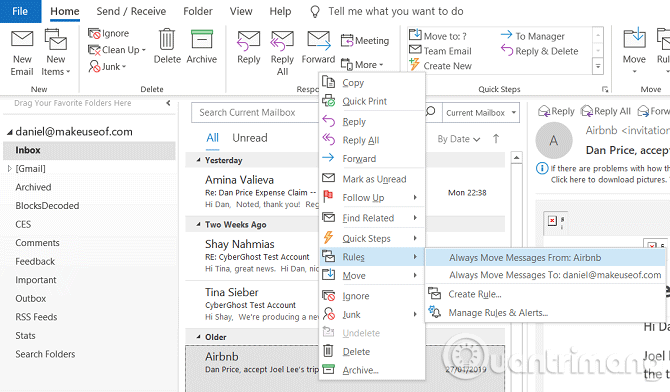Expand the Quick Steps gallery
The height and width of the screenshot is (392, 670).
tap(598, 66)
